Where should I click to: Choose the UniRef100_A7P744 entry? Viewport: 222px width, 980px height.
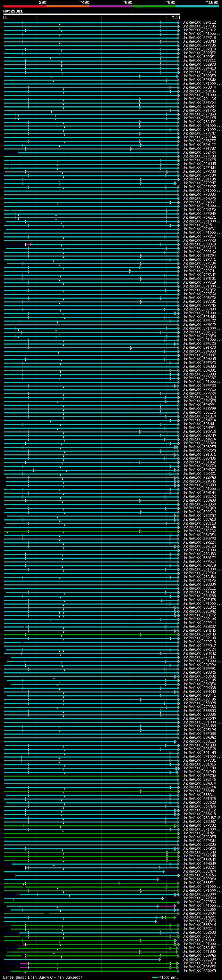(x=199, y=137)
